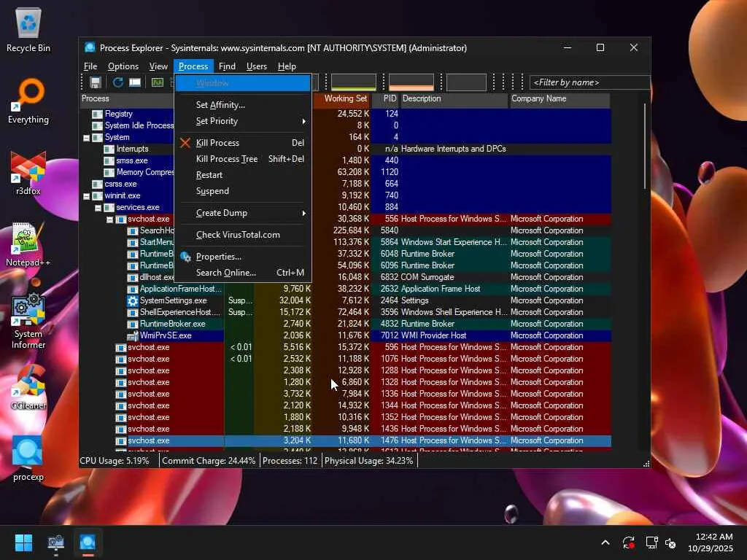
Task: Click the red X Kill Process icon
Action: click(x=185, y=142)
